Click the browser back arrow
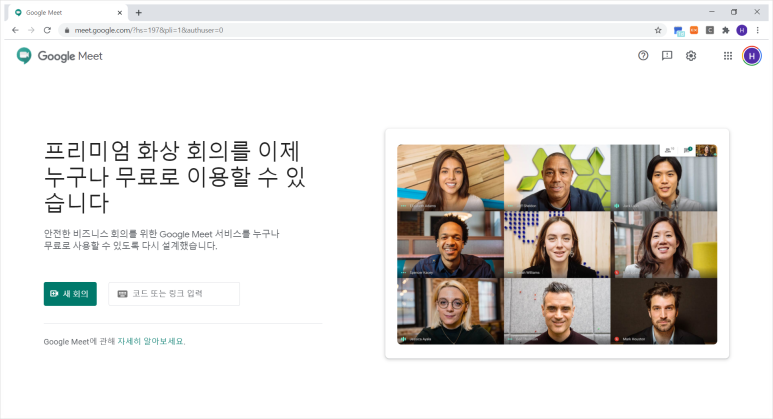 (x=15, y=30)
